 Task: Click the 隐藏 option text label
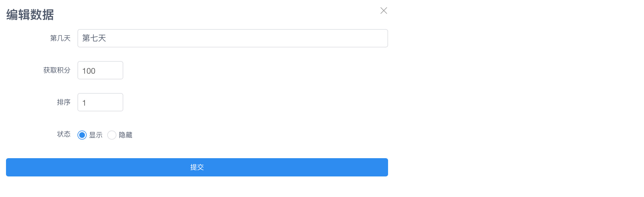point(126,135)
